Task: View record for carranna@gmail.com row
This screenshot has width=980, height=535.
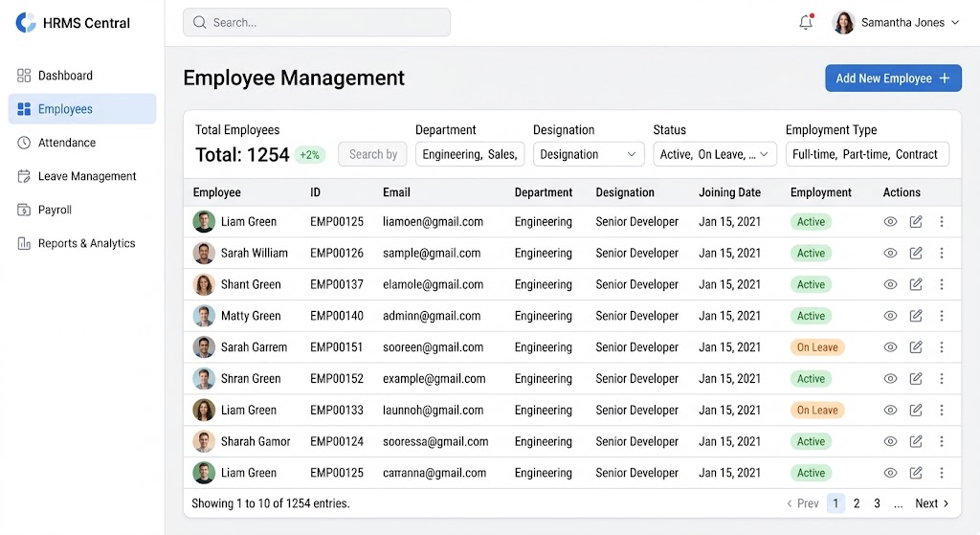Action: pyautogui.click(x=890, y=473)
